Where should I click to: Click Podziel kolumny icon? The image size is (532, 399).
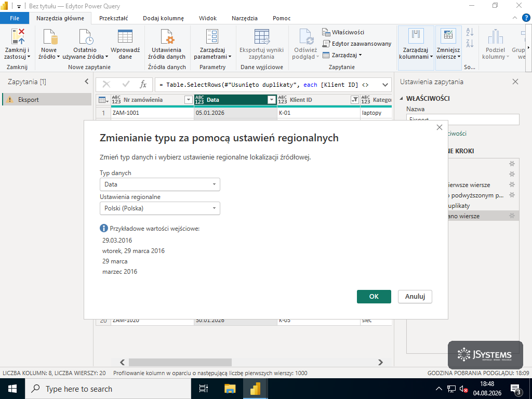coord(495,37)
